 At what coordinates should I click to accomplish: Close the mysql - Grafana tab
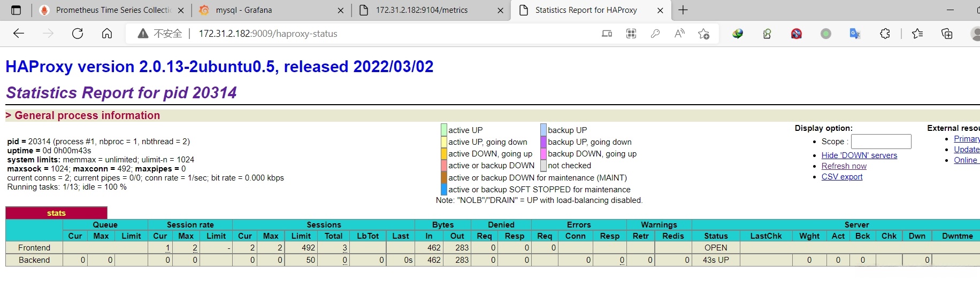pyautogui.click(x=341, y=10)
